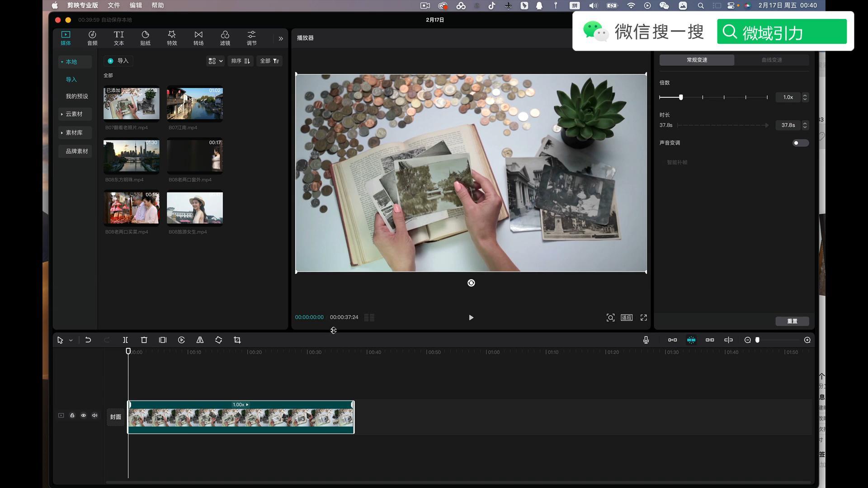This screenshot has height=488, width=868.
Task: Split the clip at playhead
Action: pos(125,340)
